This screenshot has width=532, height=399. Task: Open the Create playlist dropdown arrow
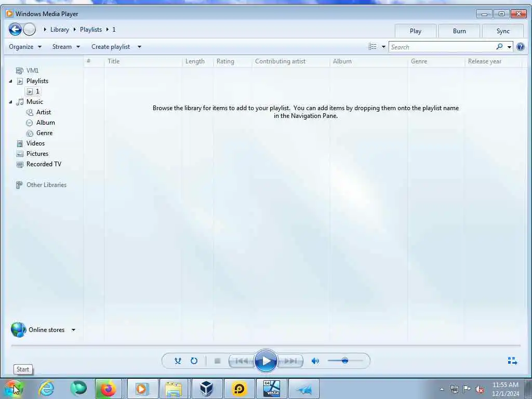click(139, 47)
